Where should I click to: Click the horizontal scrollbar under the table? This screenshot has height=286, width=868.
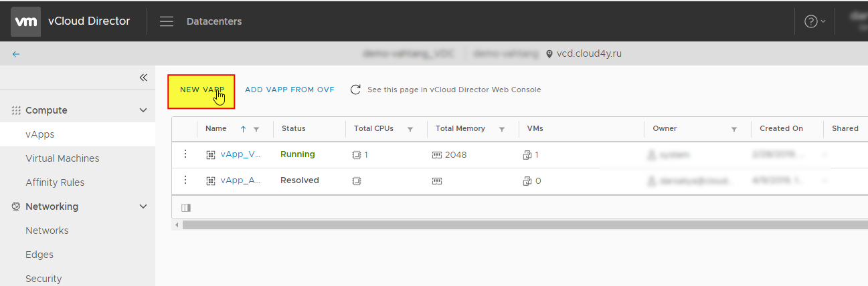522,225
